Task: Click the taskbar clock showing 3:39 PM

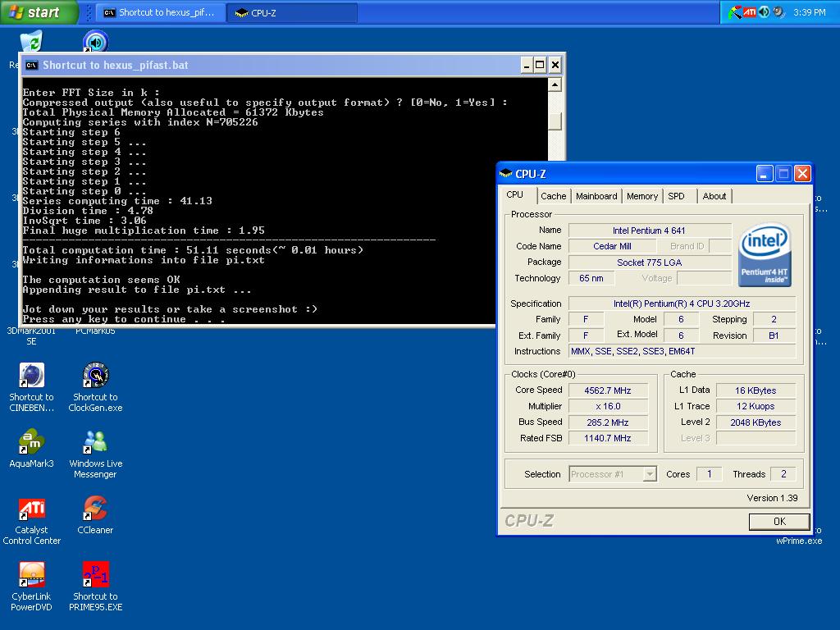Action: [810, 12]
